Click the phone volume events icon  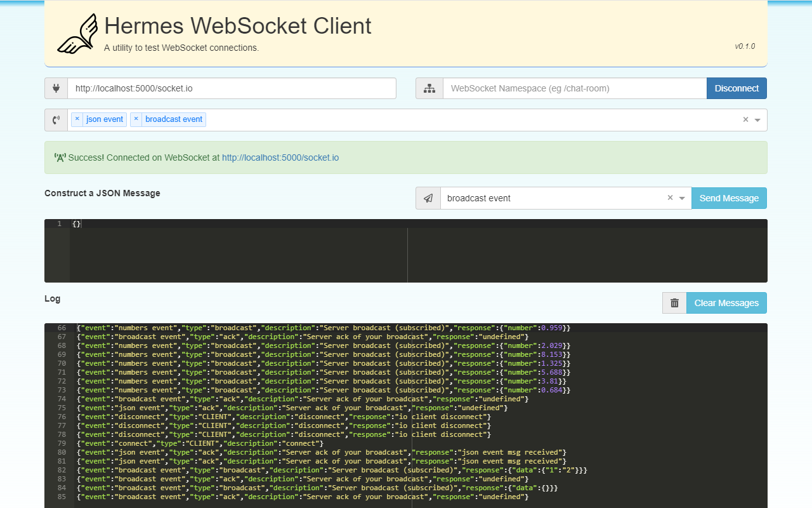pyautogui.click(x=56, y=119)
